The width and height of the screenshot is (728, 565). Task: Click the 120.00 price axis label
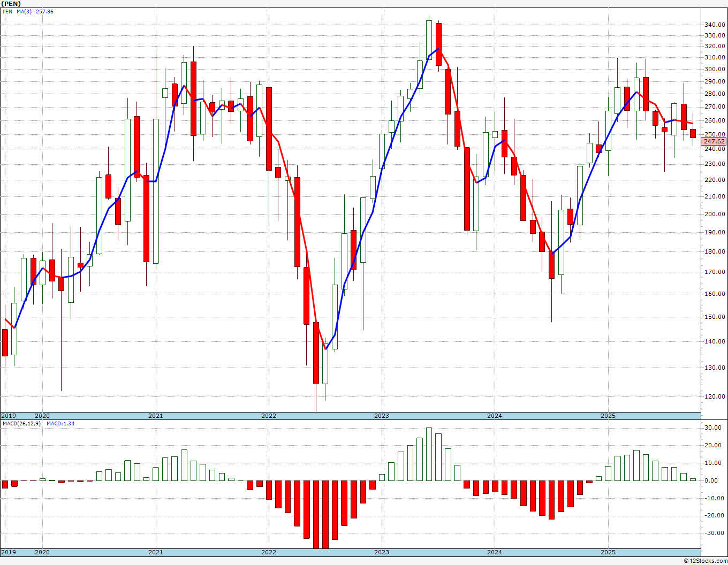(x=715, y=396)
